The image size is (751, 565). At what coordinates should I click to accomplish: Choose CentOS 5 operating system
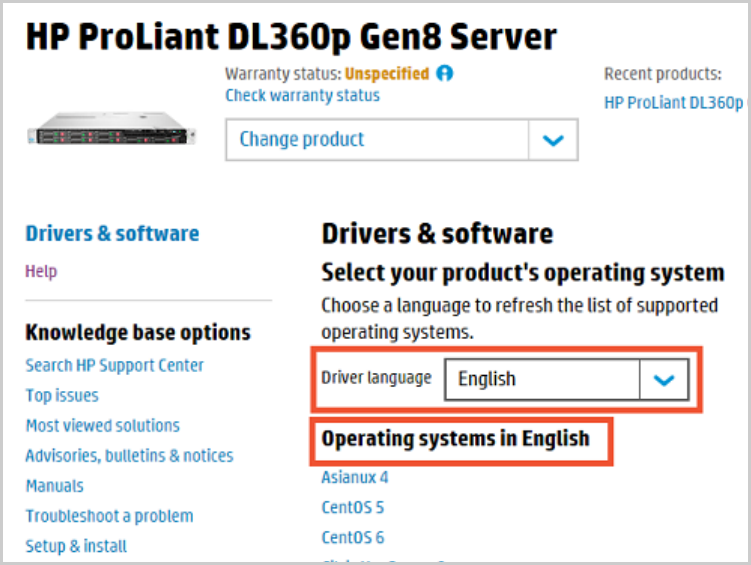[352, 507]
